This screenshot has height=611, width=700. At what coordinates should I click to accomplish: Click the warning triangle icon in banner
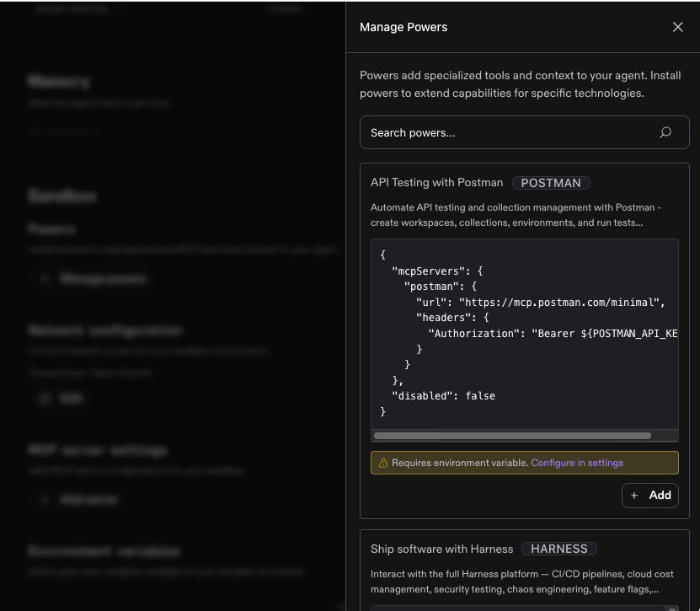(383, 463)
